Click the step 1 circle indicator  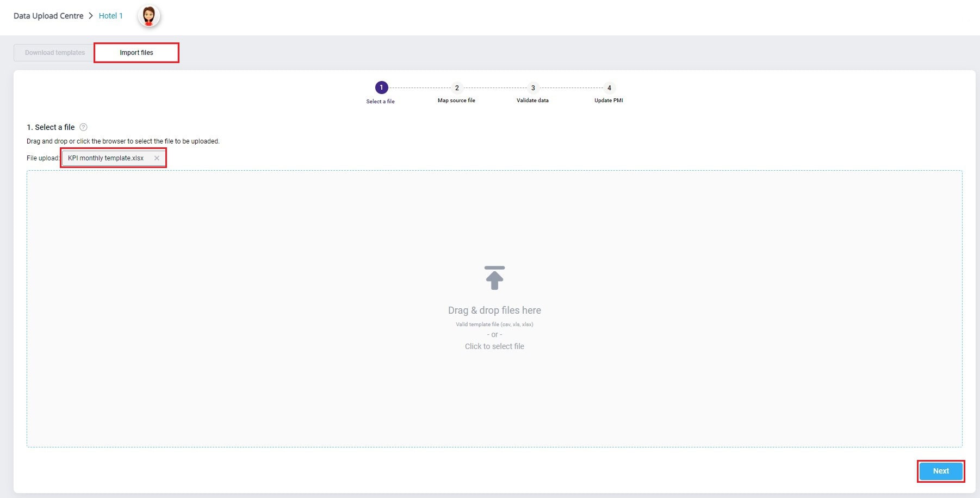[x=381, y=88]
